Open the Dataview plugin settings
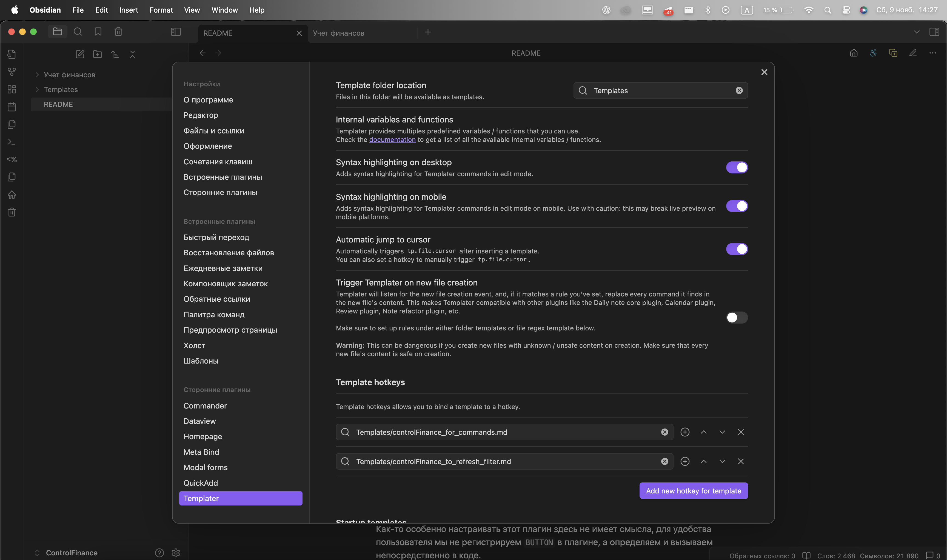This screenshot has width=947, height=560. [200, 421]
